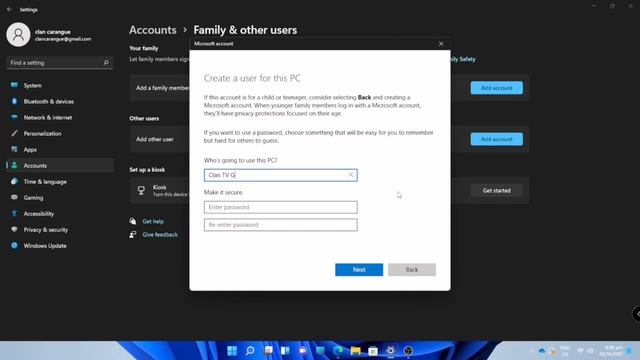Click Add account for family member
640x360 pixels.
(x=496, y=88)
